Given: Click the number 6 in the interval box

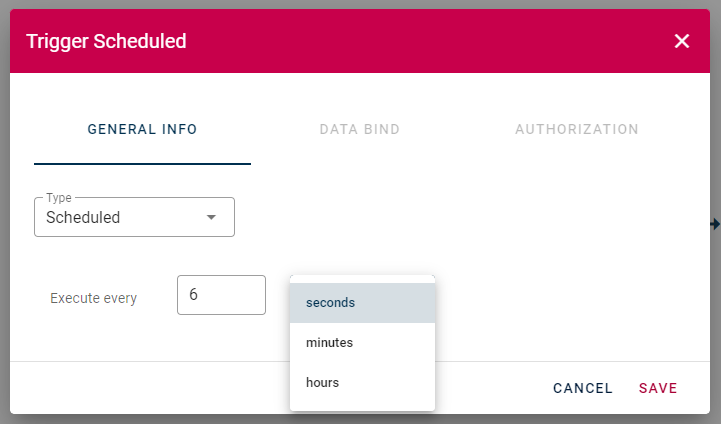Looking at the screenshot, I should (194, 294).
